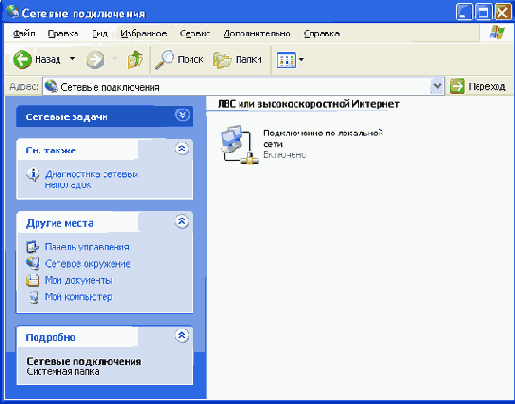Collapse the Подробно details panel

[182, 336]
